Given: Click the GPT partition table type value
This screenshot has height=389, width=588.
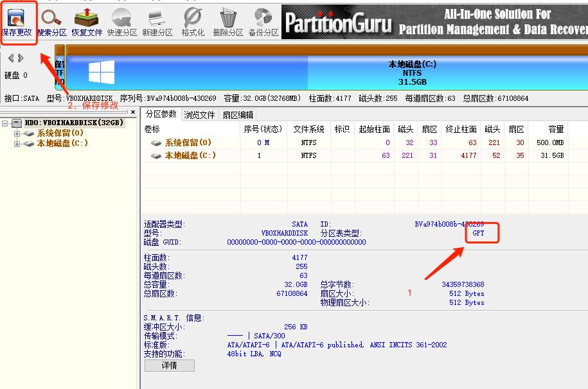Looking at the screenshot, I should pyautogui.click(x=478, y=233).
